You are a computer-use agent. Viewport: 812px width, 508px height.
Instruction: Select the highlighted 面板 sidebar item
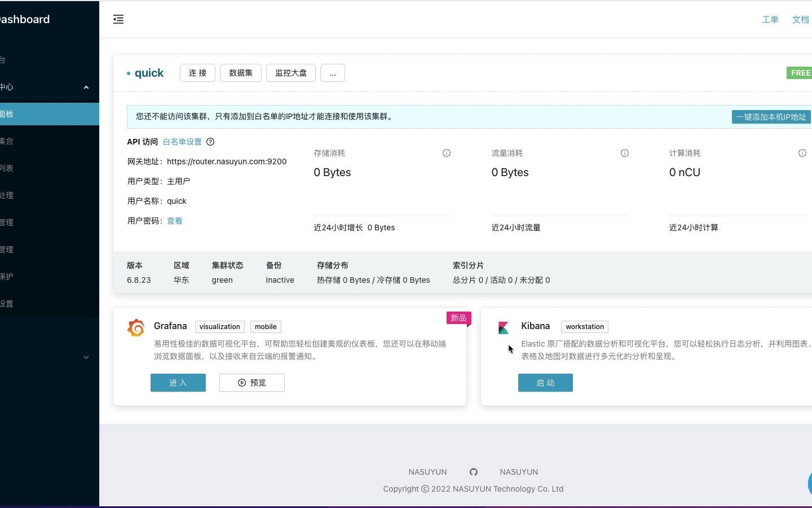[x=50, y=114]
